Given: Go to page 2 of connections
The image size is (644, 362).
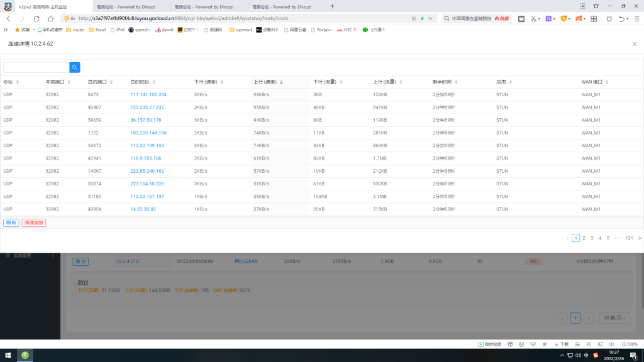Looking at the screenshot, I should pyautogui.click(x=584, y=238).
